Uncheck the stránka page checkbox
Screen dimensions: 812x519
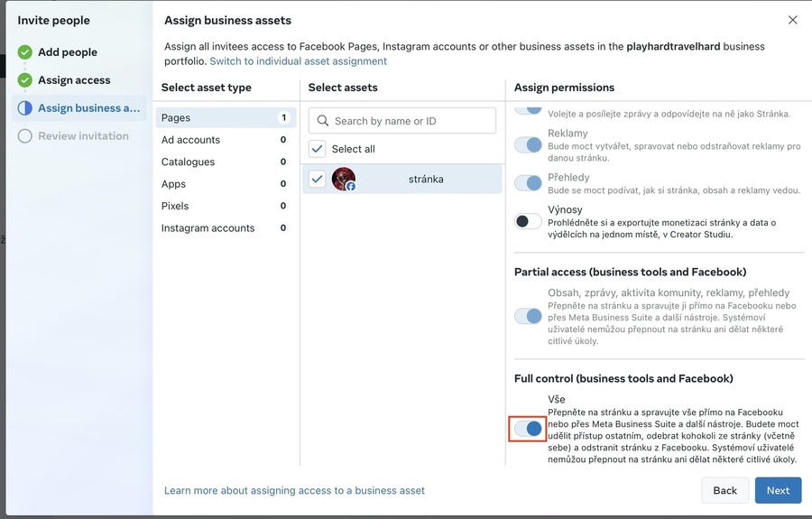click(x=317, y=179)
